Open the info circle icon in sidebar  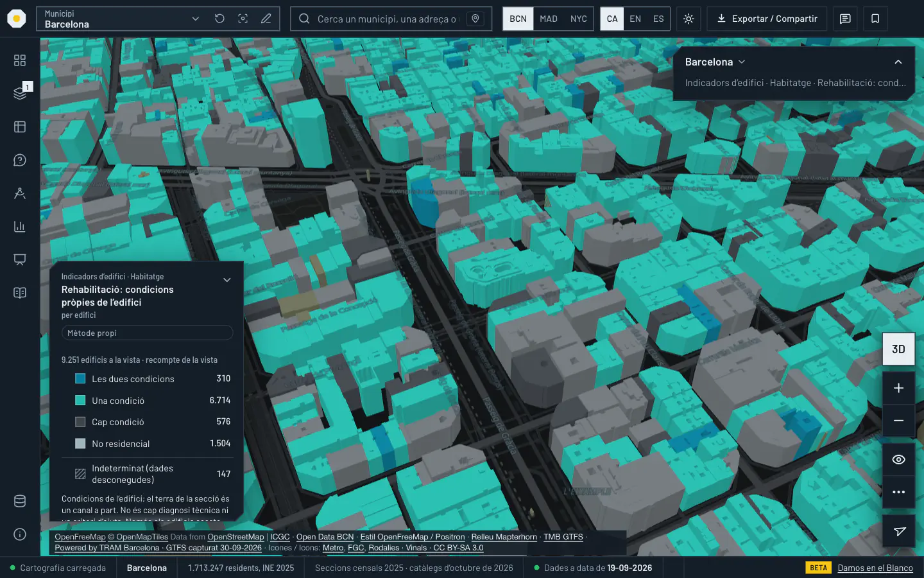click(x=20, y=534)
